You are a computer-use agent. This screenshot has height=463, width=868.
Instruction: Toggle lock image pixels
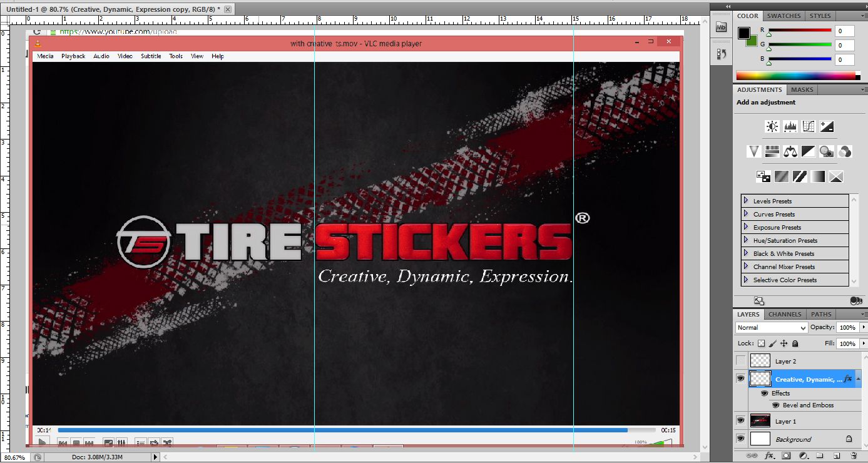click(x=772, y=343)
